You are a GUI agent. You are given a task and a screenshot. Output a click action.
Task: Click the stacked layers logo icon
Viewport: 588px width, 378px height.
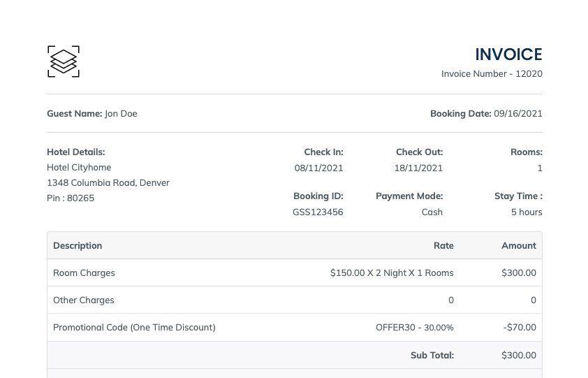tap(64, 61)
